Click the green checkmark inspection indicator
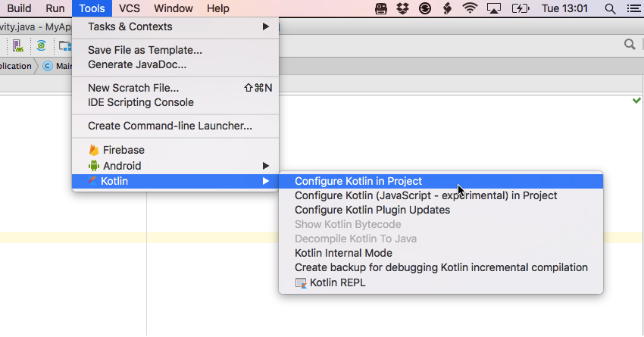This screenshot has height=337, width=644. tap(636, 100)
